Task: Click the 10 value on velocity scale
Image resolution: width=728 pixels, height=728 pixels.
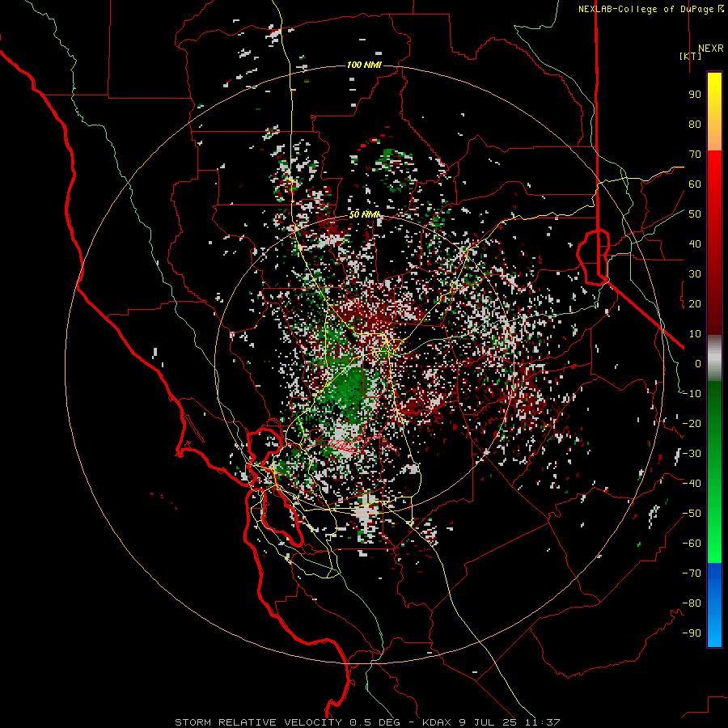Action: [x=695, y=334]
